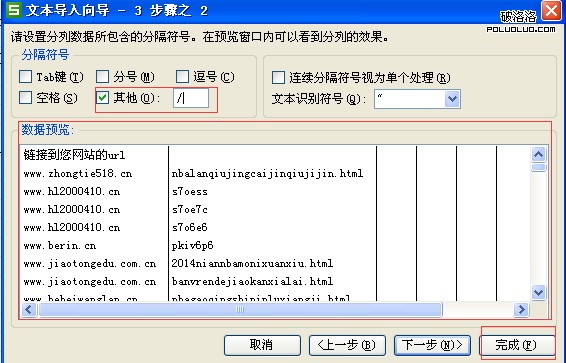Check the 分号 delimiter option
The width and height of the screenshot is (566, 363).
pyautogui.click(x=103, y=76)
